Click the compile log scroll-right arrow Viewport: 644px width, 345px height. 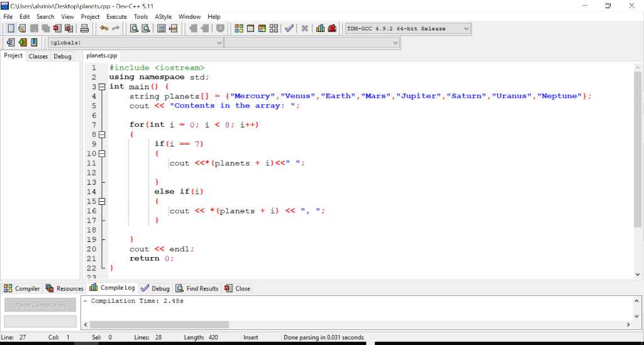pyautogui.click(x=628, y=324)
